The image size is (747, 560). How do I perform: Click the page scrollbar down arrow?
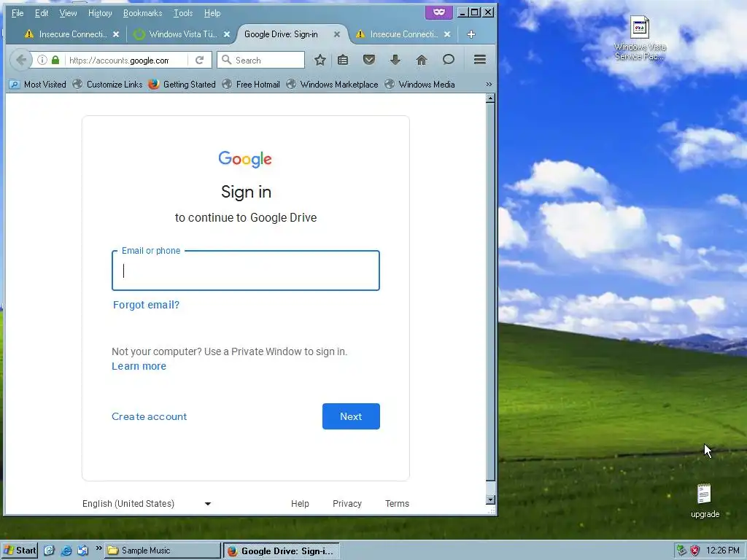[x=490, y=499]
